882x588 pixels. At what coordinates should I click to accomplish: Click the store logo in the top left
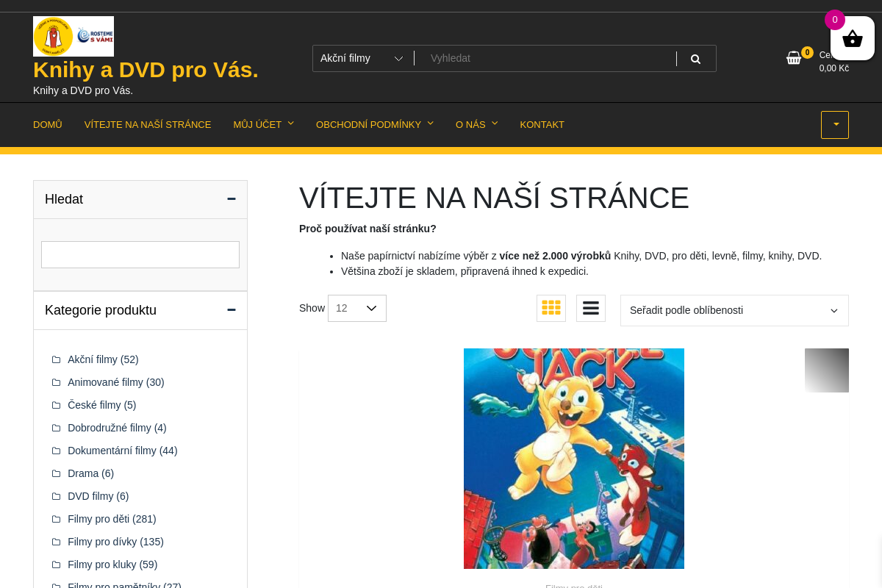pos(73,35)
